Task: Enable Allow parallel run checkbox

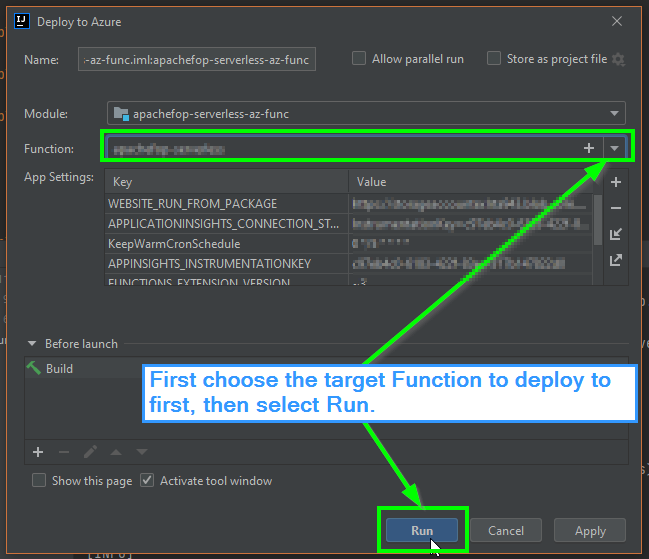Action: click(359, 58)
